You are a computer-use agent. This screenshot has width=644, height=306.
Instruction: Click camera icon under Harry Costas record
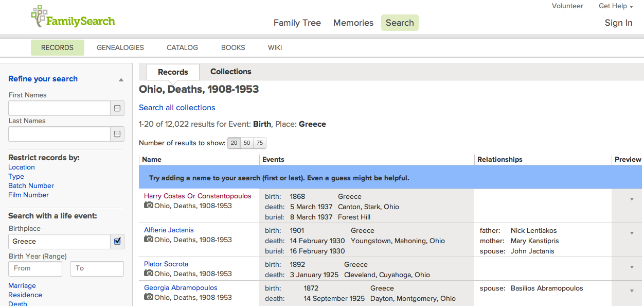149,206
